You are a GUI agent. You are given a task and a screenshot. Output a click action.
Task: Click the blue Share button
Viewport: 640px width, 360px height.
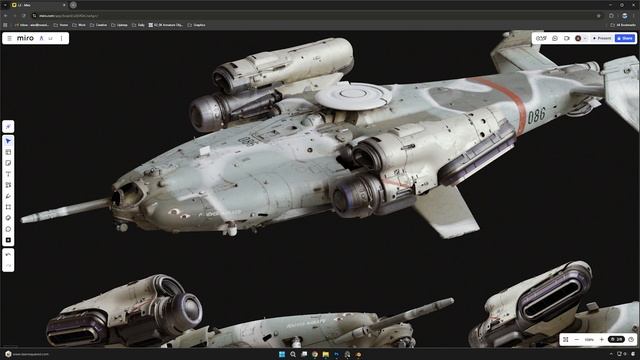pos(625,38)
